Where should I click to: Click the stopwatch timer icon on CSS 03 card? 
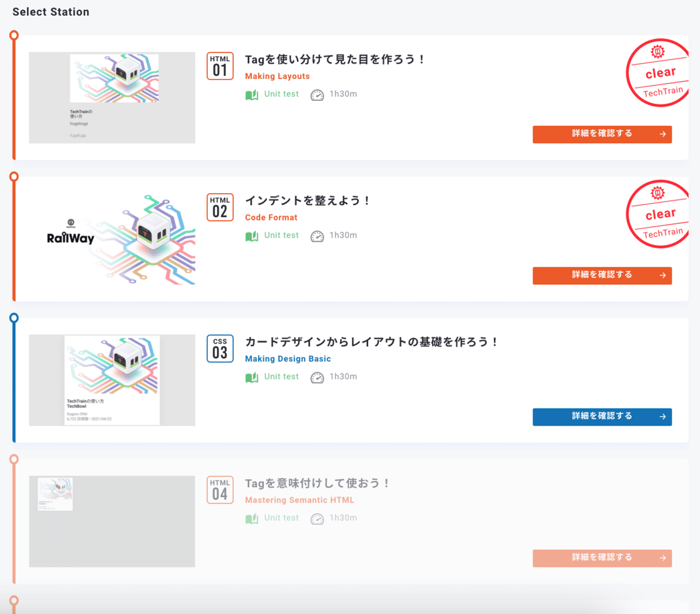tap(317, 377)
